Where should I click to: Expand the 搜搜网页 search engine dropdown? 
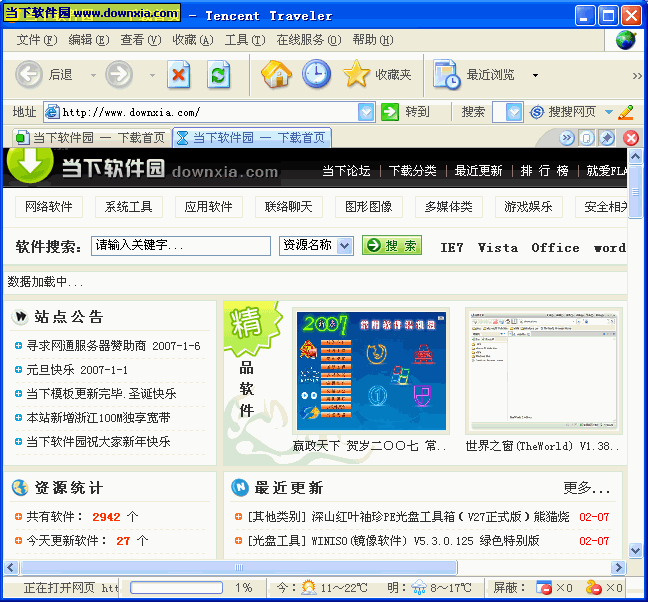tap(608, 112)
